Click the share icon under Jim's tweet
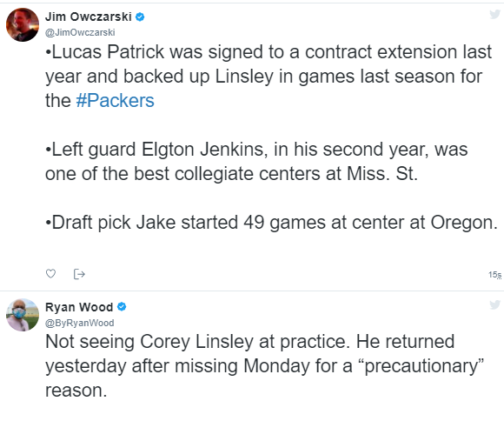504x421 pixels. (79, 274)
